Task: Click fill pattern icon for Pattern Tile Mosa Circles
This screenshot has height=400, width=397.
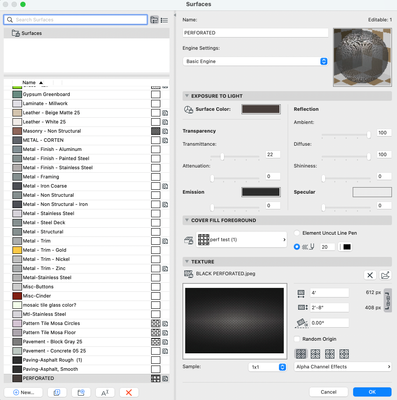Action: coord(156,323)
